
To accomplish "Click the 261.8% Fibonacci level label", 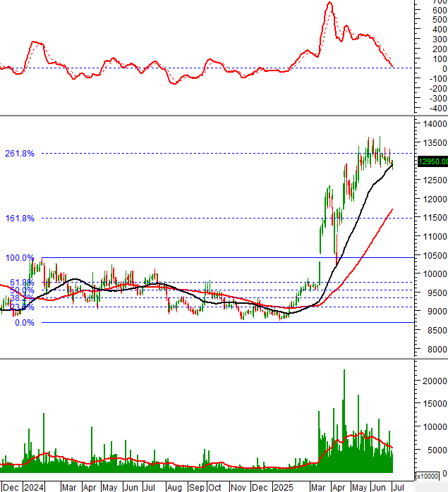I will point(20,154).
